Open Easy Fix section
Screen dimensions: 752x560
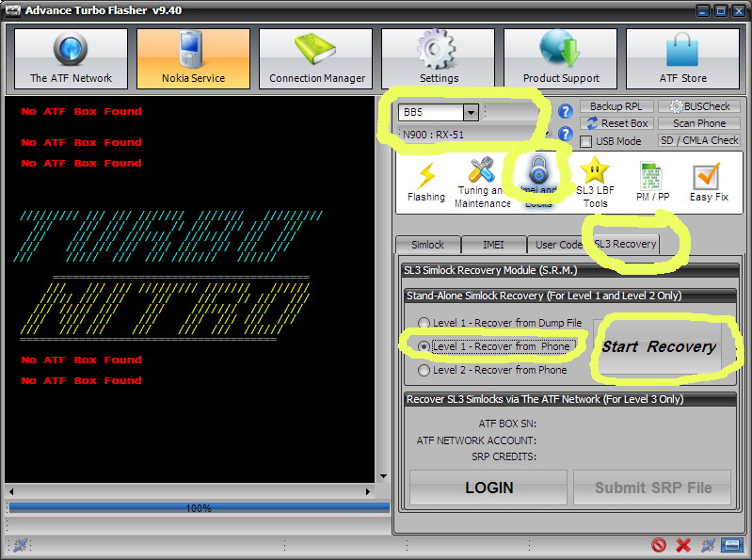[709, 184]
